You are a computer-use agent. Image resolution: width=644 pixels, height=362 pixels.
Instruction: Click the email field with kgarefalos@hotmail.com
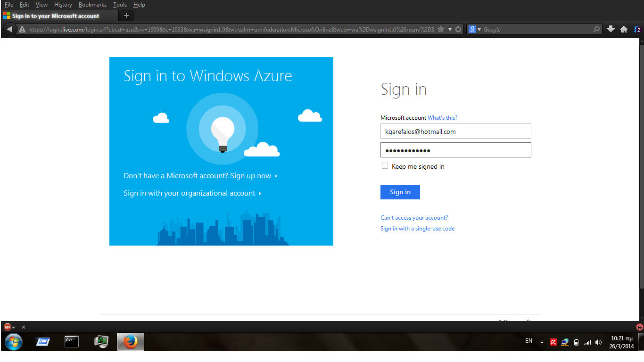tap(456, 132)
